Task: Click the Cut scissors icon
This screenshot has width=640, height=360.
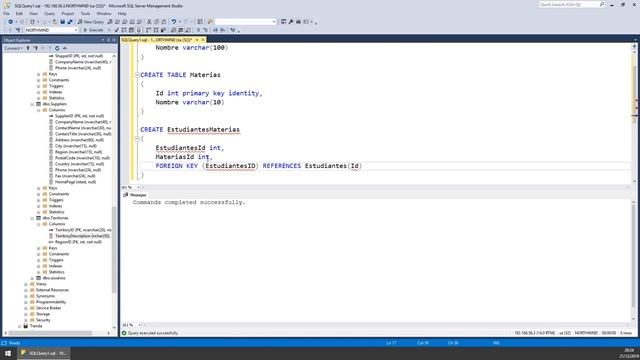Action: [149, 22]
